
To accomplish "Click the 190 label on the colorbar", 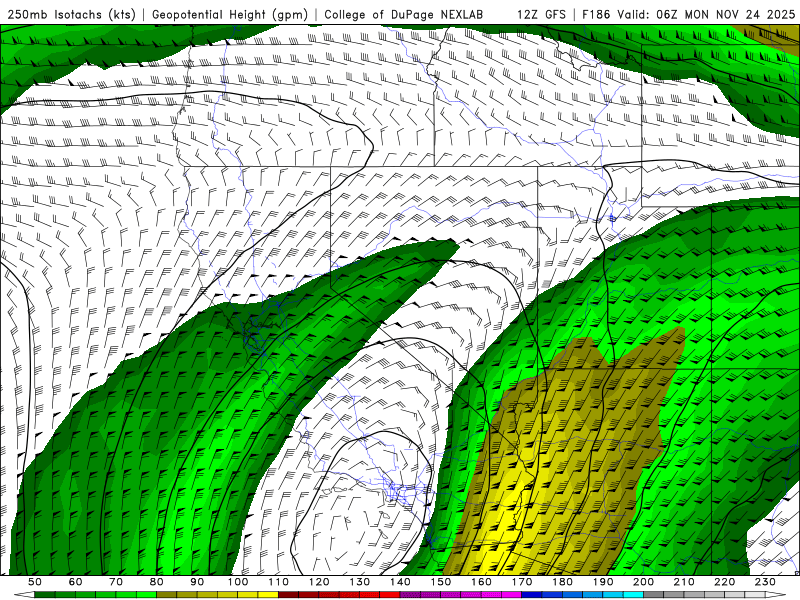I will [603, 582].
